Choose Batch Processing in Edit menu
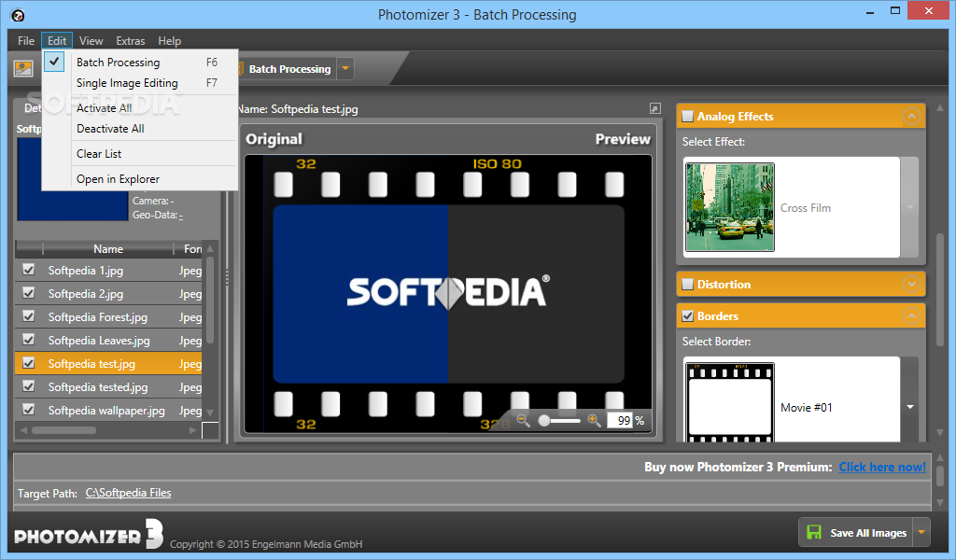This screenshot has height=560, width=956. pos(140,63)
